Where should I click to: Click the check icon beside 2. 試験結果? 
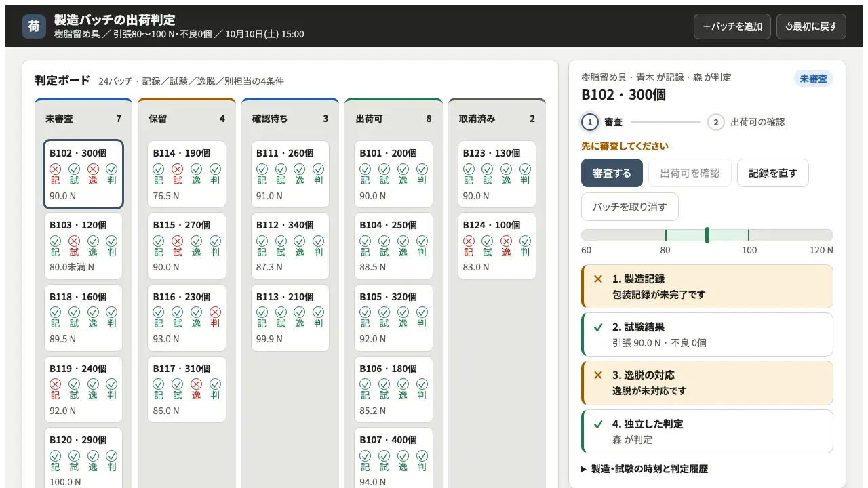598,327
